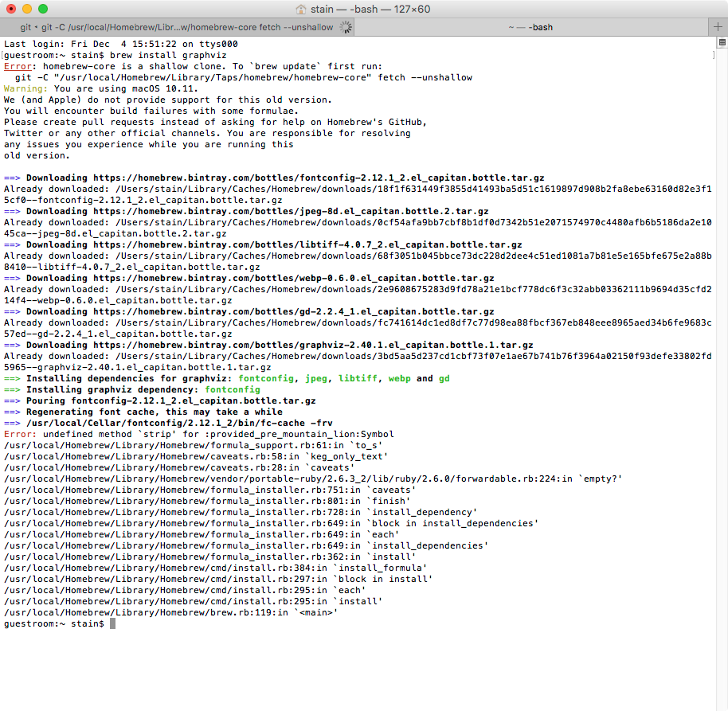This screenshot has height=711, width=728.
Task: Close the Terminal window with the red button
Action: (11, 9)
